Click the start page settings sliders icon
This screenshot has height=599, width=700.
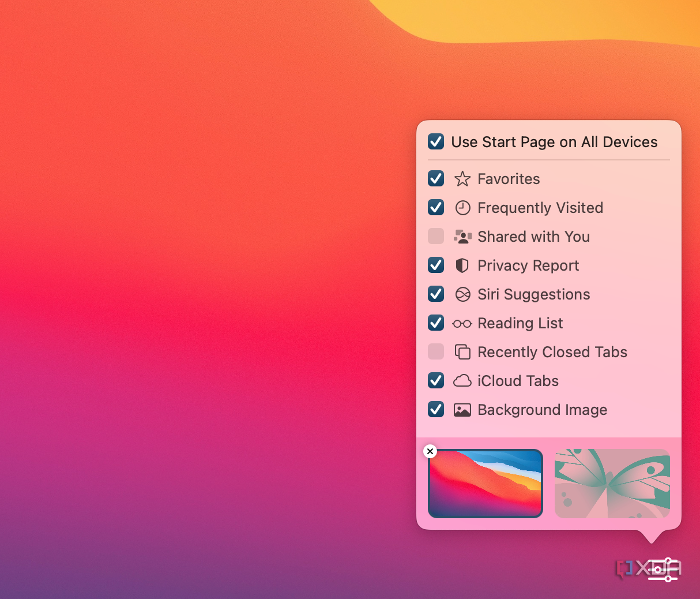click(x=663, y=570)
